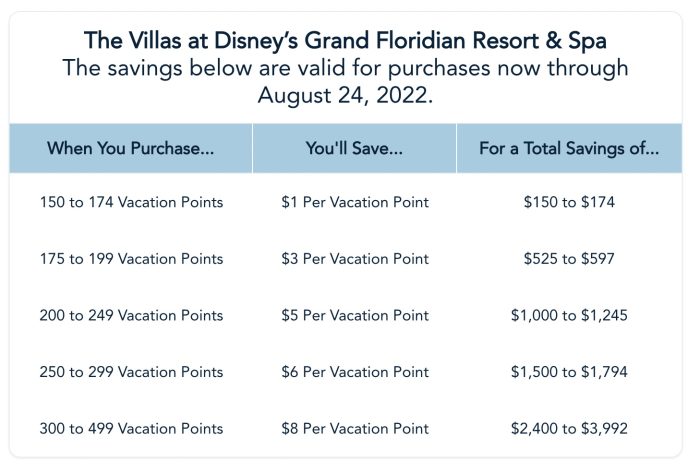Select the '250 to 299 Vacation Points' cell
The width and height of the screenshot is (700, 472).
(x=131, y=372)
